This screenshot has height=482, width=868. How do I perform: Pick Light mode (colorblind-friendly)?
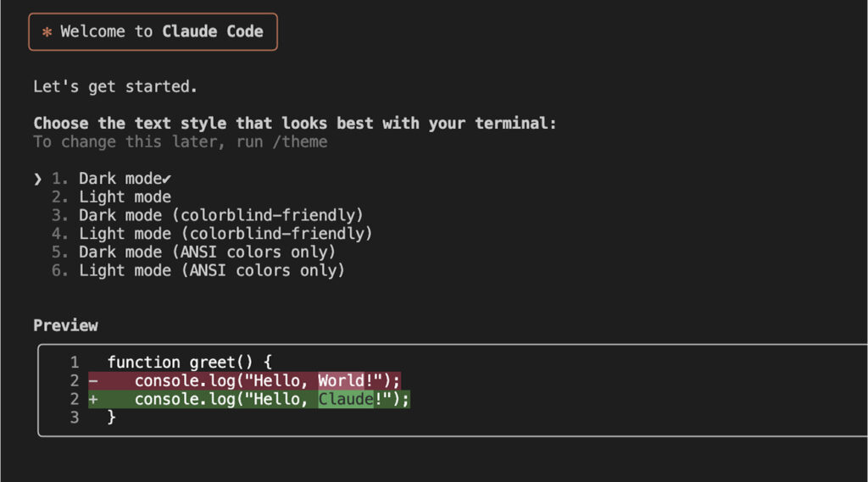[x=225, y=234]
